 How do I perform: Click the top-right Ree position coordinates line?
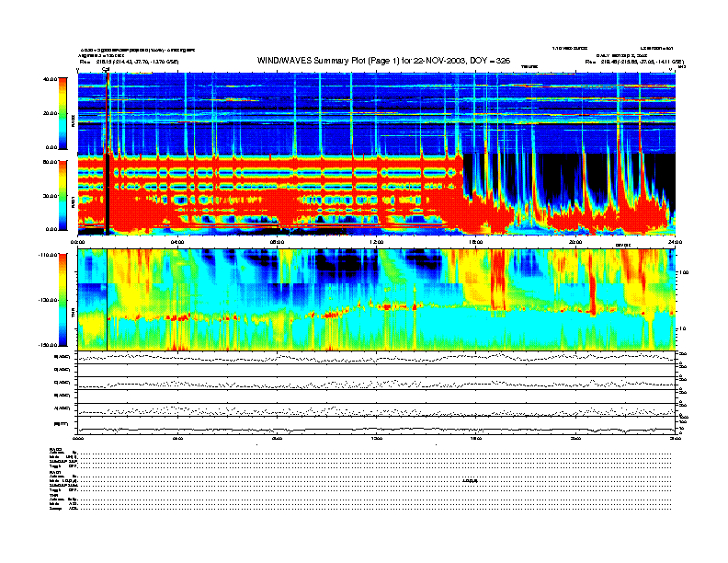pyautogui.click(x=634, y=62)
